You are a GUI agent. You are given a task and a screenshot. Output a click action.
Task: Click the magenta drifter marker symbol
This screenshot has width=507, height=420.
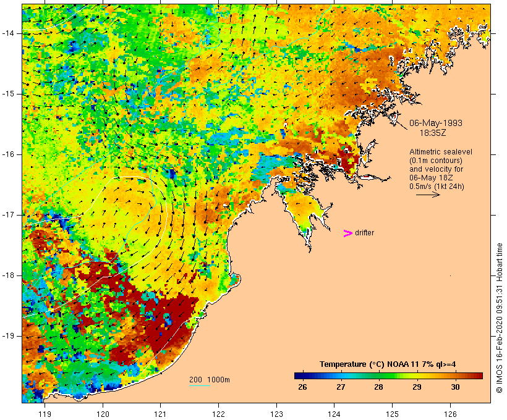pyautogui.click(x=347, y=233)
